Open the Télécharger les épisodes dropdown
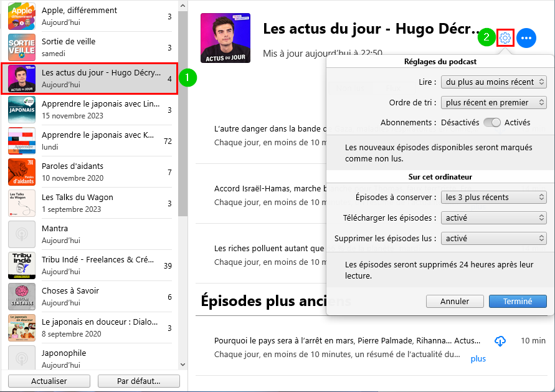This screenshot has height=392, width=555. pyautogui.click(x=494, y=218)
